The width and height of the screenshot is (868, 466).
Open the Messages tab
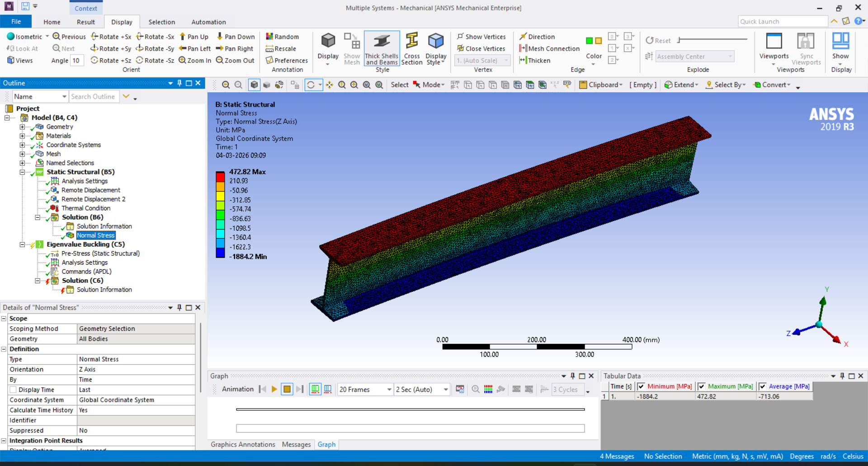[296, 444]
